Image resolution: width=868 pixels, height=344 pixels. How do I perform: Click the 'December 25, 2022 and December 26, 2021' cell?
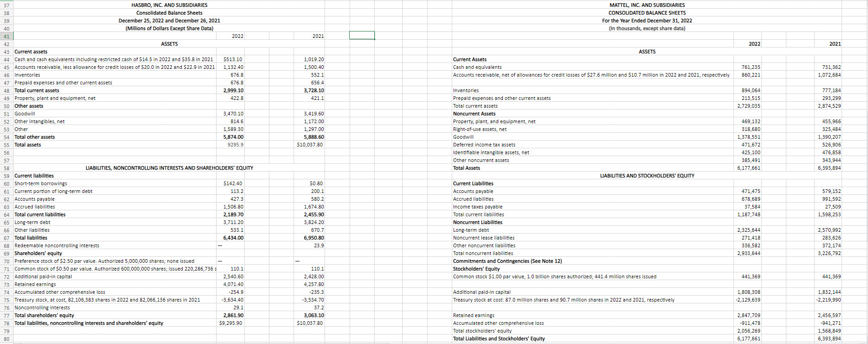tap(169, 21)
